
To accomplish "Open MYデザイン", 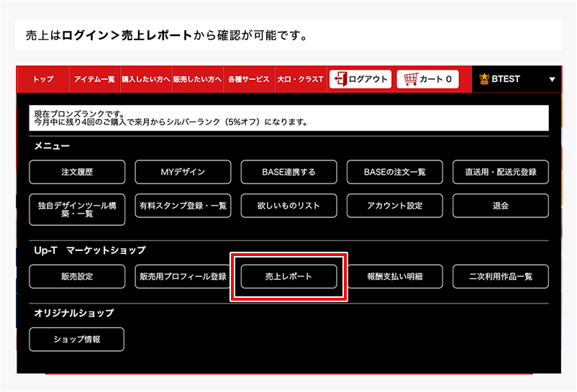I will coord(183,172).
